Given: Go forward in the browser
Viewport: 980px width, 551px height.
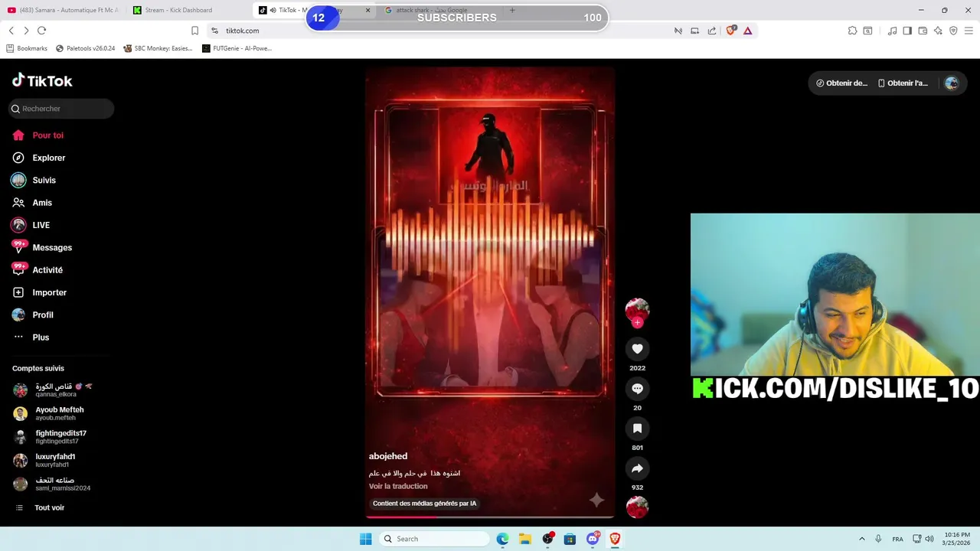Looking at the screenshot, I should click(26, 31).
